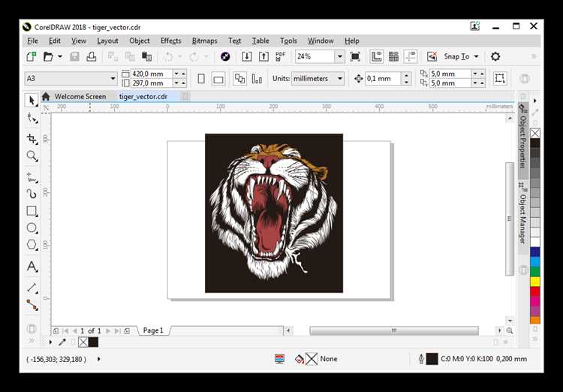Screen dimensions: 563x392
Task: Expand the color palette flyout arrow
Action: pyautogui.click(x=535, y=101)
